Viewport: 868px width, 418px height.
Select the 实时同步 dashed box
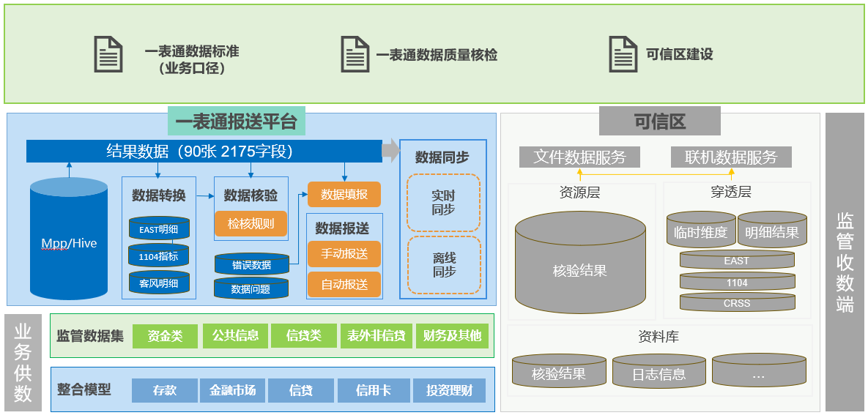coord(443,203)
